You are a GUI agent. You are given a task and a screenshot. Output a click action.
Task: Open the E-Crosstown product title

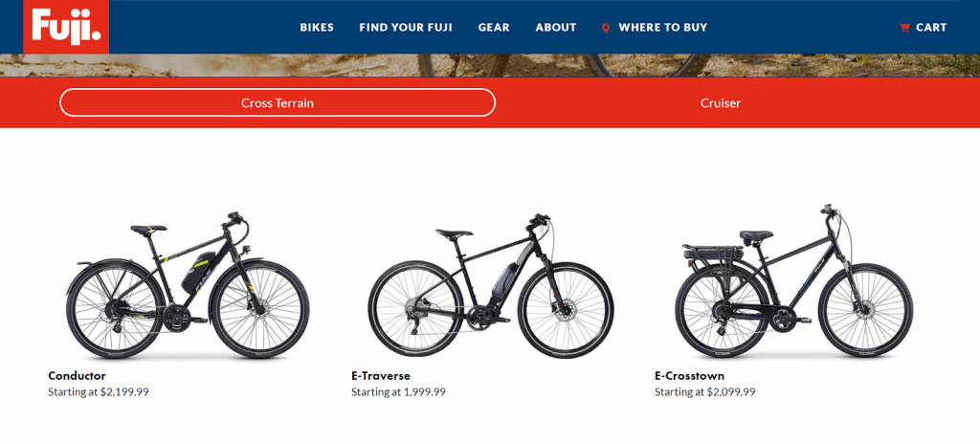[x=689, y=376]
